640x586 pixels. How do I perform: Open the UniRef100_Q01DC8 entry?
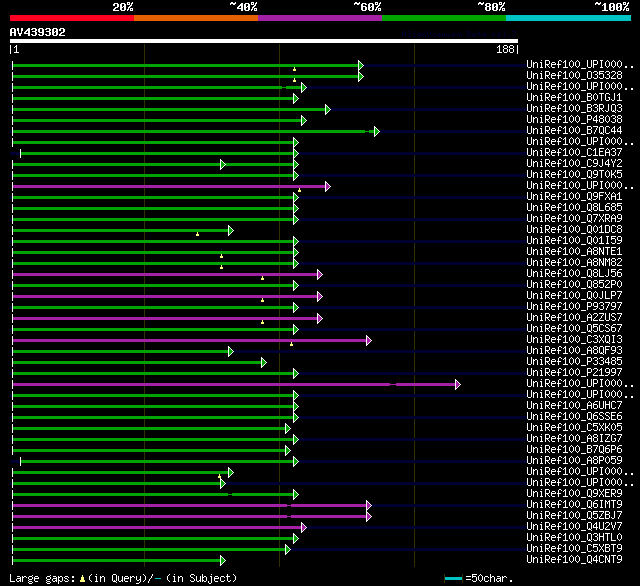tap(574, 230)
